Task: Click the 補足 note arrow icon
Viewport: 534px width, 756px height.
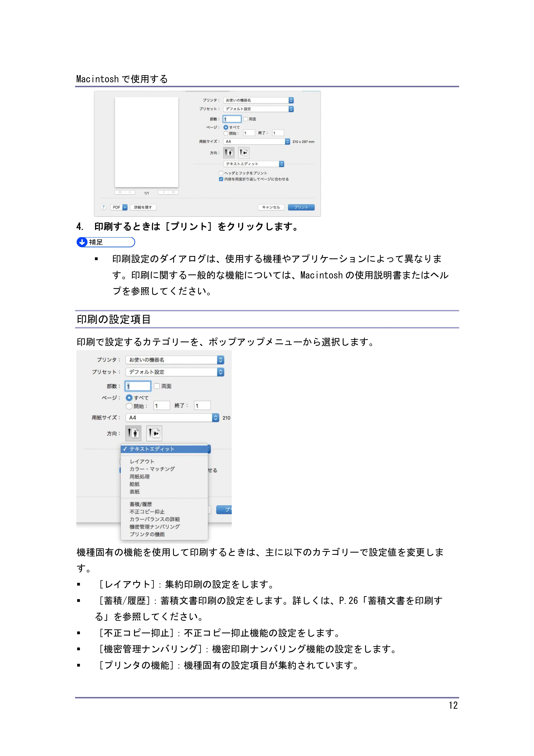Action: coord(82,242)
